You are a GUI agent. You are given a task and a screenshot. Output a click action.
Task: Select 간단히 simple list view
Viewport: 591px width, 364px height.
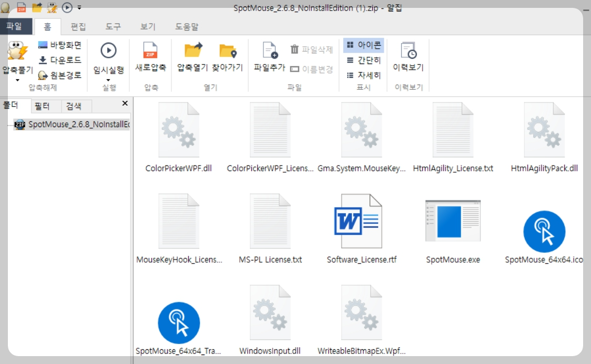coord(364,60)
